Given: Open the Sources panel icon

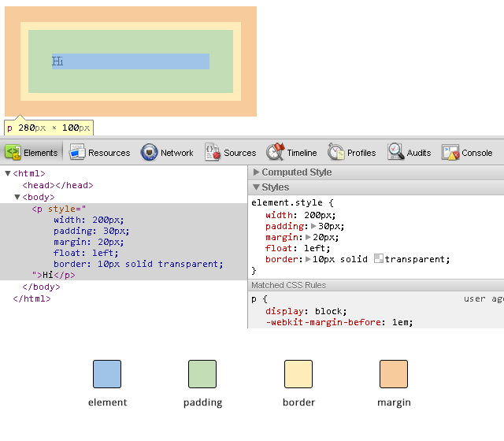Looking at the screenshot, I should (212, 152).
